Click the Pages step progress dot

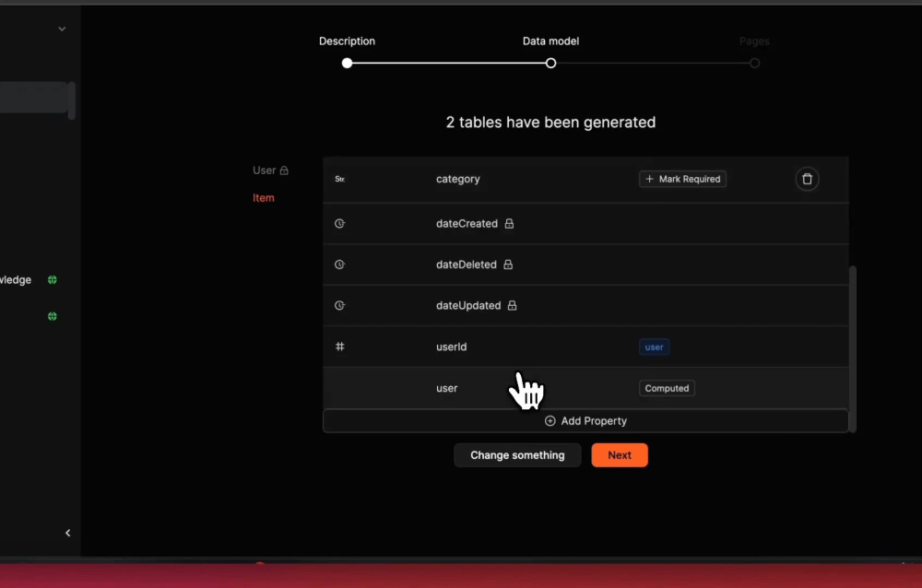point(754,63)
